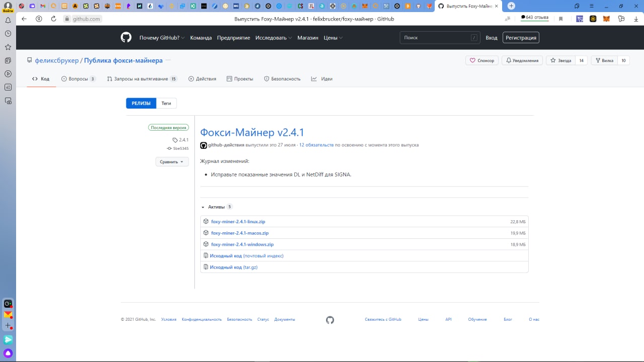The image size is (644, 362).
Task: Click the padlock site security icon
Action: [66, 19]
